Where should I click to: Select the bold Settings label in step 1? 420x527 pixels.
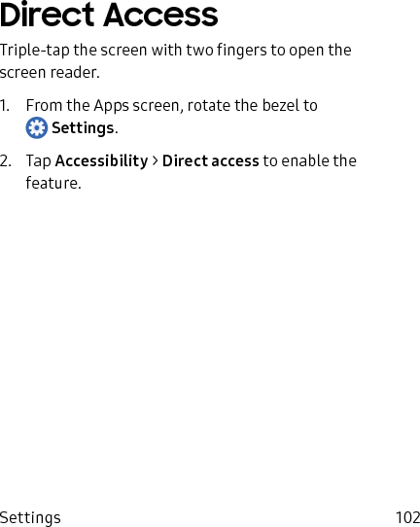pyautogui.click(x=83, y=128)
